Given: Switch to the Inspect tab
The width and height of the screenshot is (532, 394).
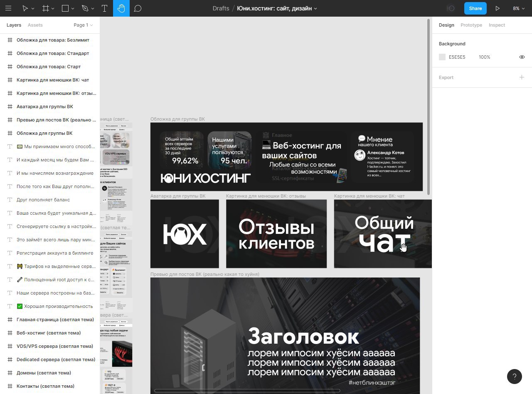Looking at the screenshot, I should tap(497, 25).
